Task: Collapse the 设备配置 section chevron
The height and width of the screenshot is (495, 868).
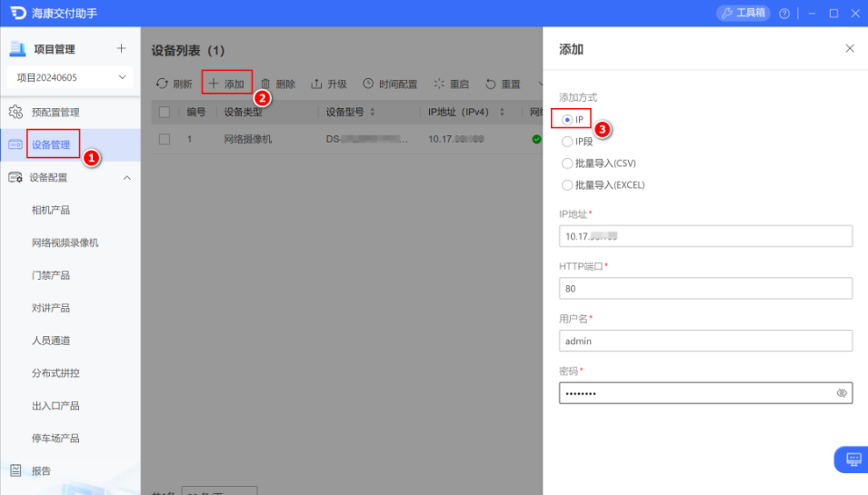Action: coord(126,177)
